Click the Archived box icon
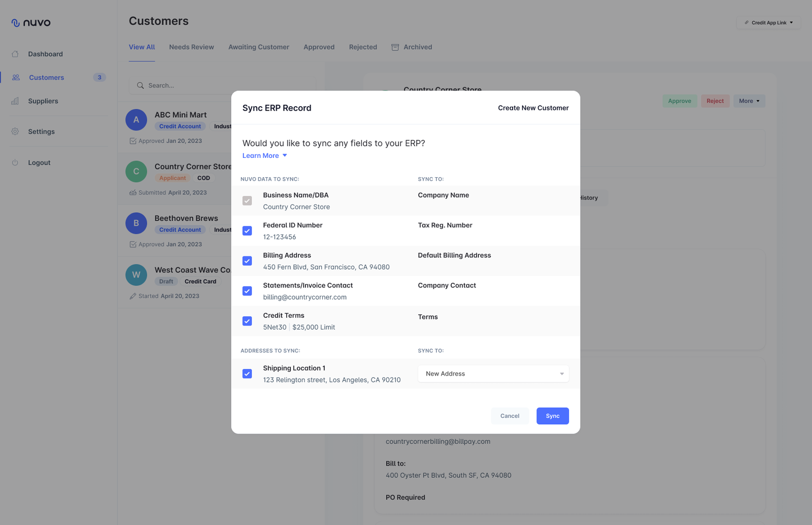 [395, 47]
